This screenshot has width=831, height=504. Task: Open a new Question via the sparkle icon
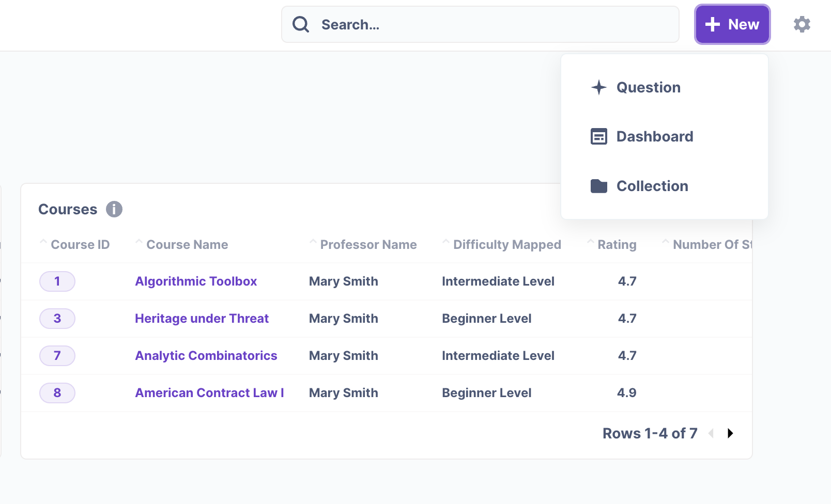(x=598, y=87)
